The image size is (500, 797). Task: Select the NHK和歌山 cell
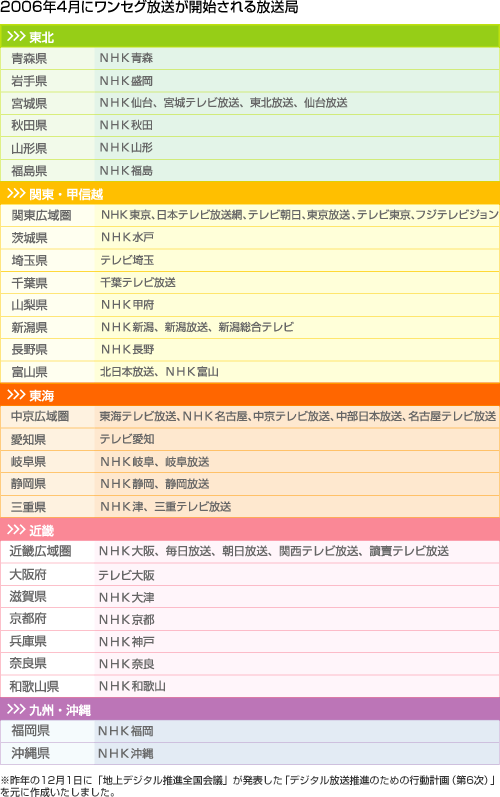click(x=297, y=686)
